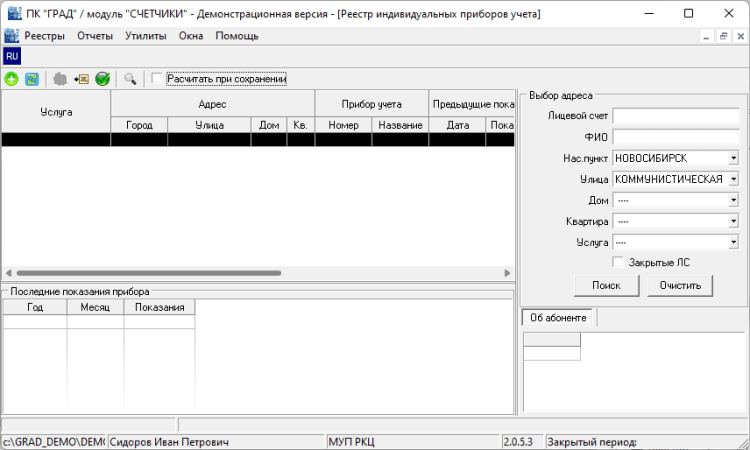
Task: Open the Улица dropdown with КОММУНИСТИЧЕСКАЯ
Action: coord(733,179)
